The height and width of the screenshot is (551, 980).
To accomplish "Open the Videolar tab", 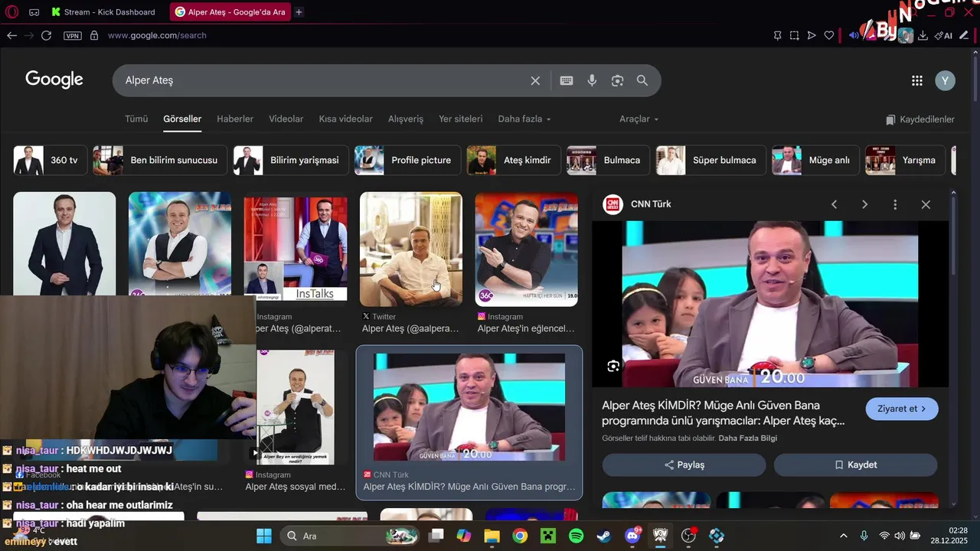I will (x=286, y=119).
